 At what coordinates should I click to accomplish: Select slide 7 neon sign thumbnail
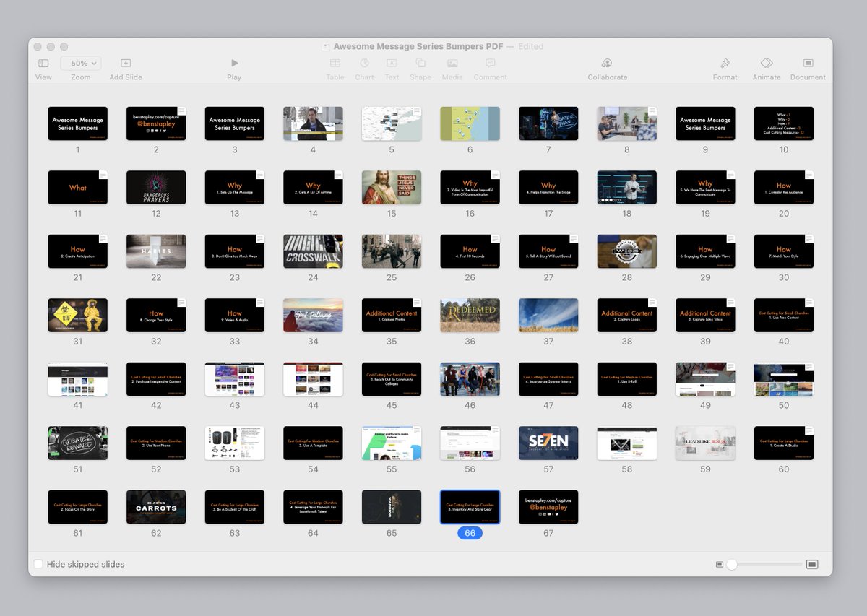point(548,123)
